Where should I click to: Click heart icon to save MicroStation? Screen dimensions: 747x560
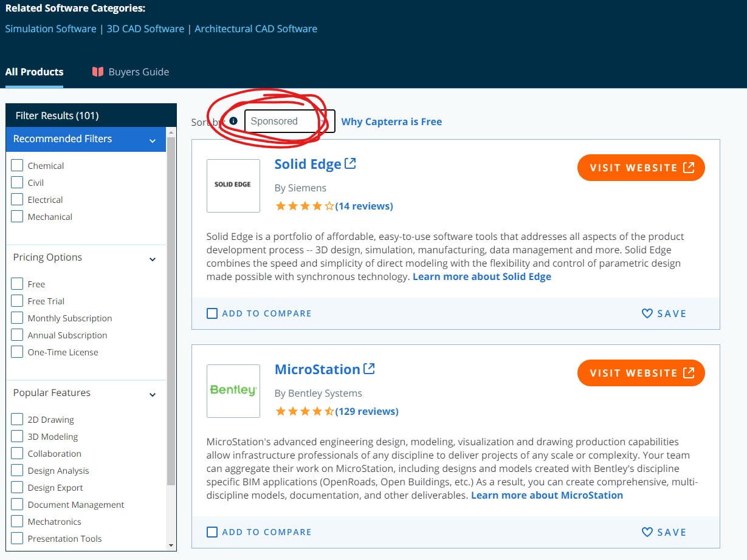coord(647,532)
